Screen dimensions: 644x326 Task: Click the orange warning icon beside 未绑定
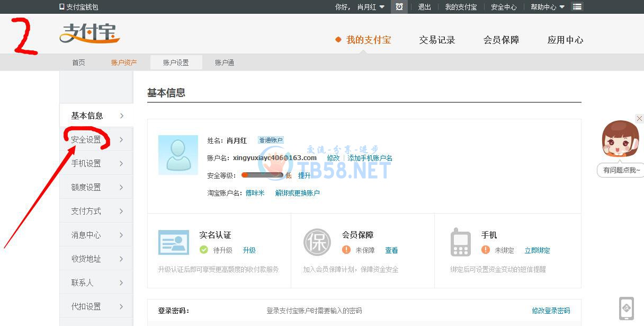(486, 250)
